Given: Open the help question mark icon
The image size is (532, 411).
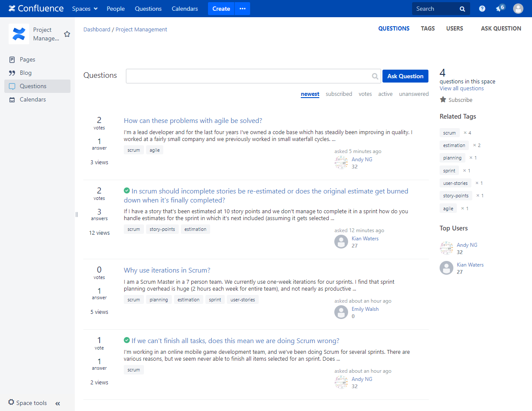Looking at the screenshot, I should [482, 8].
